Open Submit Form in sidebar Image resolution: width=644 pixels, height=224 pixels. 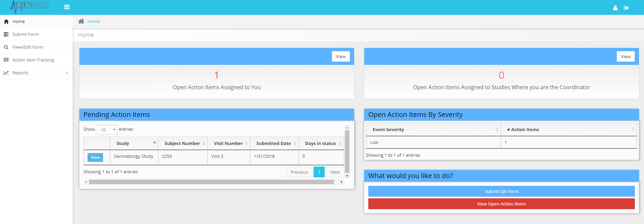coord(26,34)
